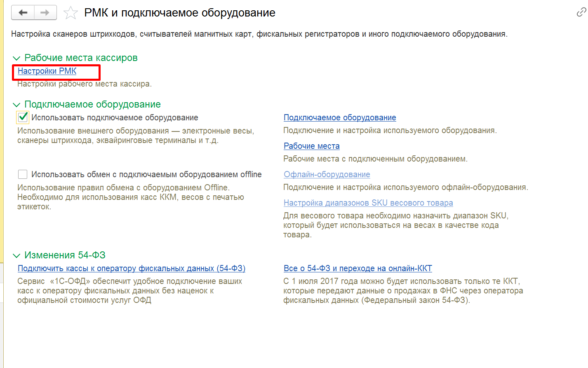Disable 'Использовать подключаемое оборудование' checkbox
Image resolution: width=588 pixels, height=368 pixels.
[23, 117]
